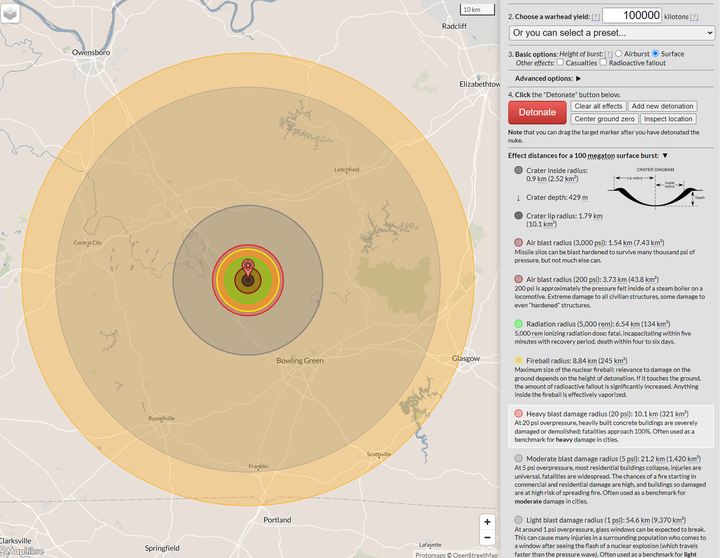The height and width of the screenshot is (558, 720).
Task: Open the height of burst help link
Action: (608, 54)
